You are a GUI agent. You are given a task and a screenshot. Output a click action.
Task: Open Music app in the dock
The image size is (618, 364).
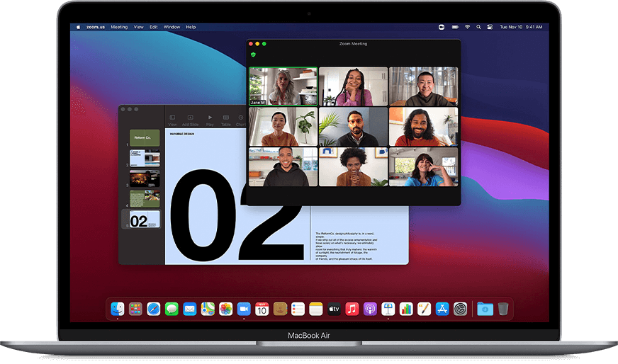pos(352,309)
